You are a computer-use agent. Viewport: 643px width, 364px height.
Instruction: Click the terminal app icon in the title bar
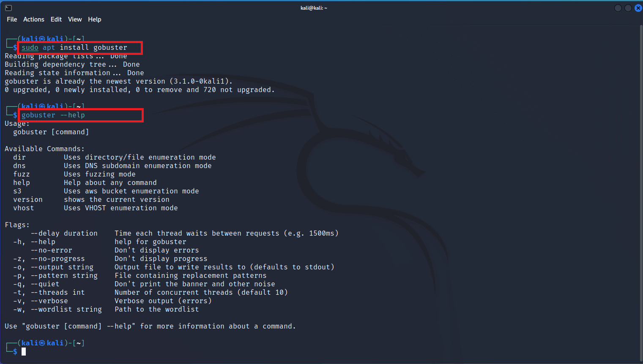click(8, 8)
